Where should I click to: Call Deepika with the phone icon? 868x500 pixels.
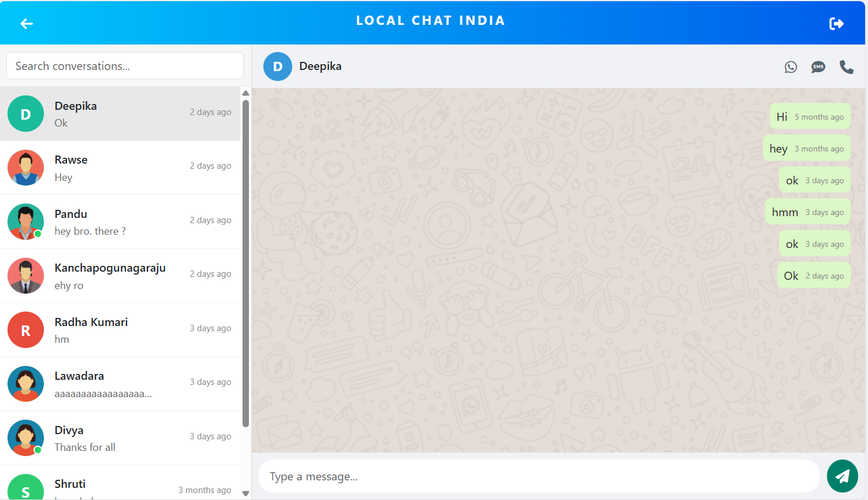pos(847,67)
